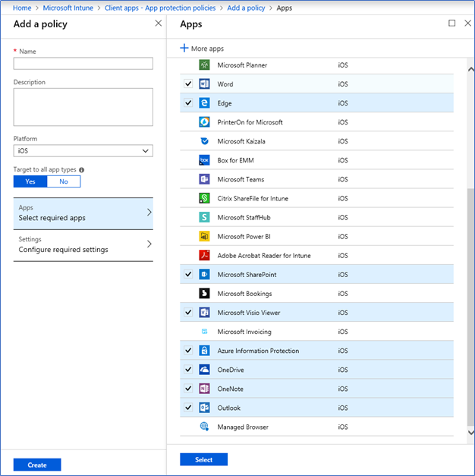The width and height of the screenshot is (475, 476).
Task: Click the OneNote app icon
Action: coord(204,389)
